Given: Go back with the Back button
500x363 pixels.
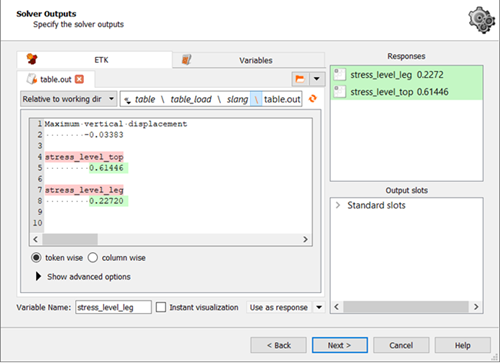Looking at the screenshot, I should pyautogui.click(x=279, y=345).
